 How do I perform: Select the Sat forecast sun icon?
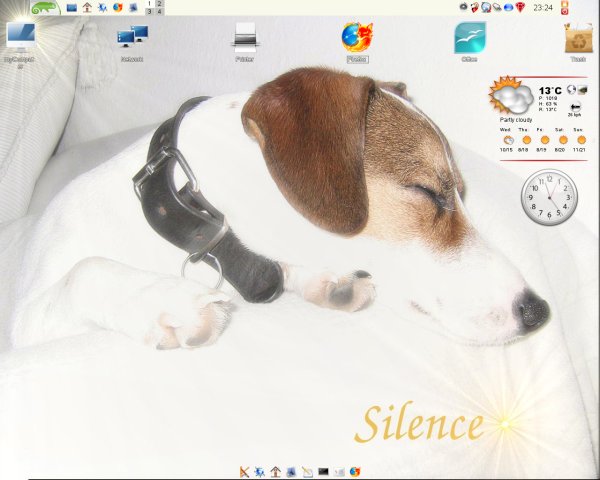click(562, 140)
